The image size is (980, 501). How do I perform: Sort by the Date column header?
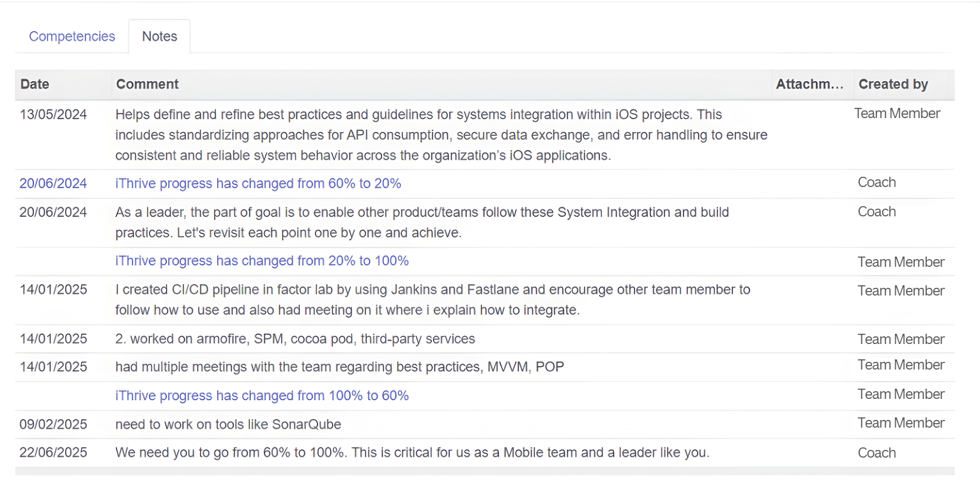point(35,84)
